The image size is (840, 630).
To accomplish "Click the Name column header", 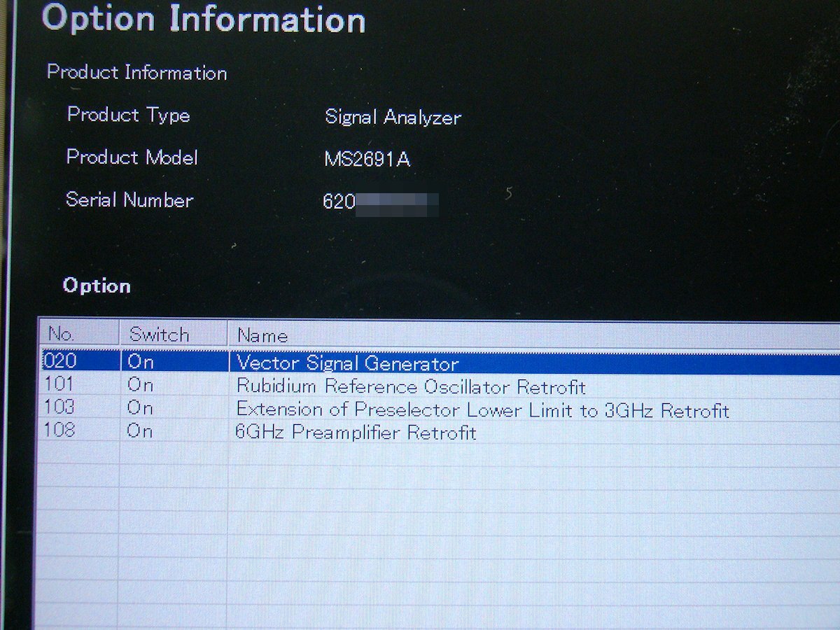I will (x=262, y=336).
